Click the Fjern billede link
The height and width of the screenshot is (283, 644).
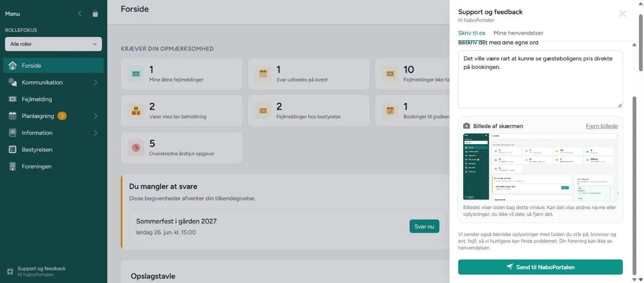pyautogui.click(x=602, y=126)
